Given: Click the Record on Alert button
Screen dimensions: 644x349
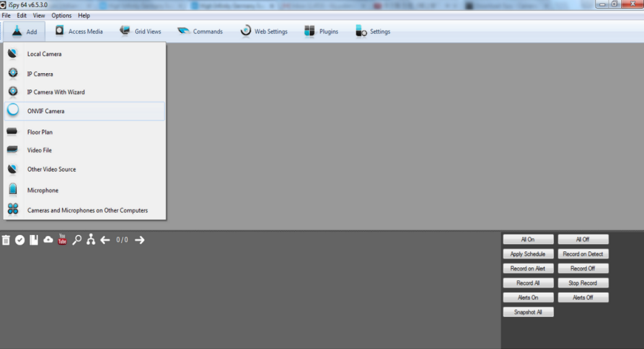Looking at the screenshot, I should click(528, 268).
